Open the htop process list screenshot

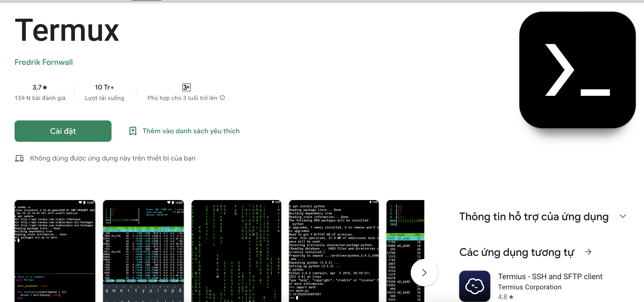point(143,251)
